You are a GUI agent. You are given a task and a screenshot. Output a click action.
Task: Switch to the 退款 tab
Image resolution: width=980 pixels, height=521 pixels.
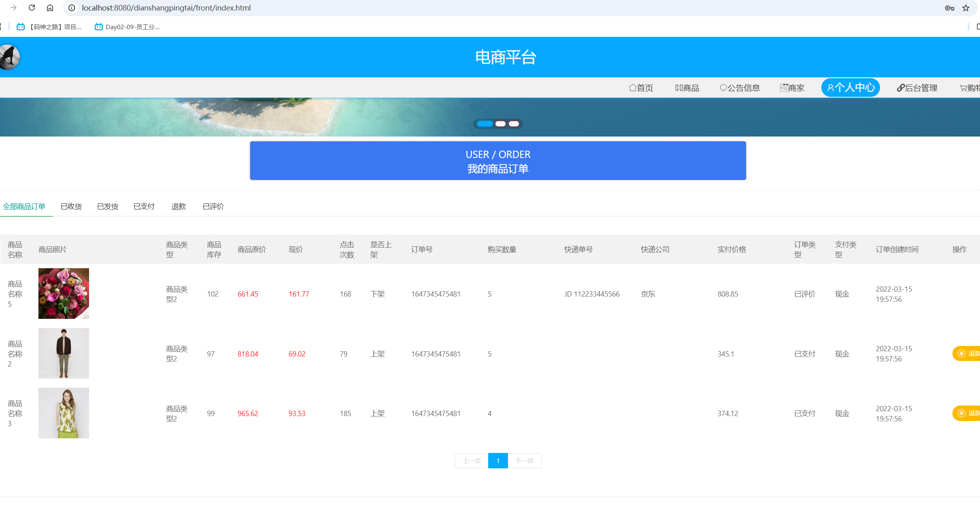pos(179,207)
